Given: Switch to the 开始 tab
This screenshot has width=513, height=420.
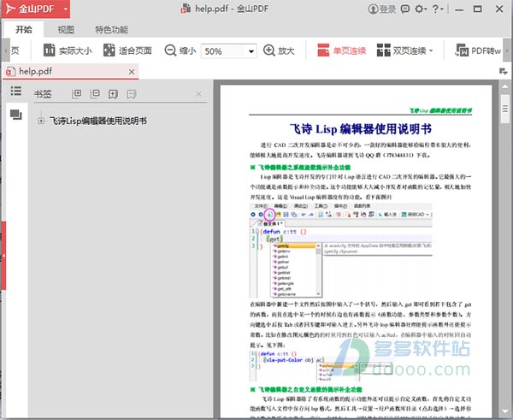Looking at the screenshot, I should (x=24, y=30).
